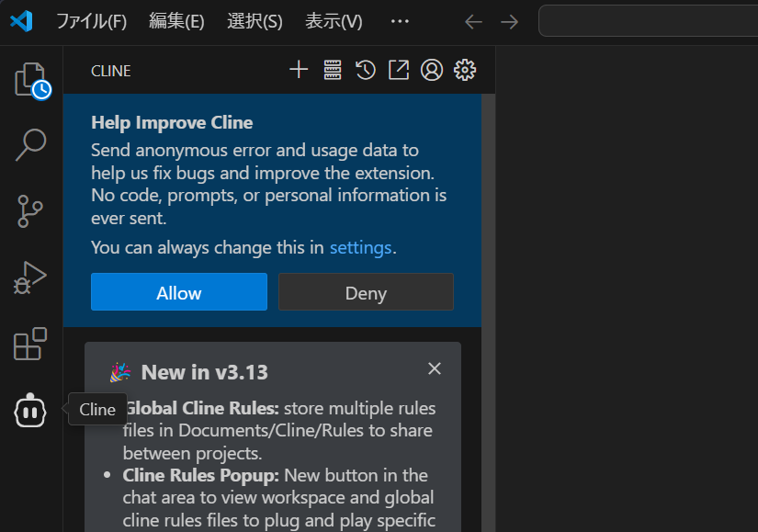Click the Cline panel vertical scrollbar
Viewport: 758px width, 532px height.
(x=488, y=313)
